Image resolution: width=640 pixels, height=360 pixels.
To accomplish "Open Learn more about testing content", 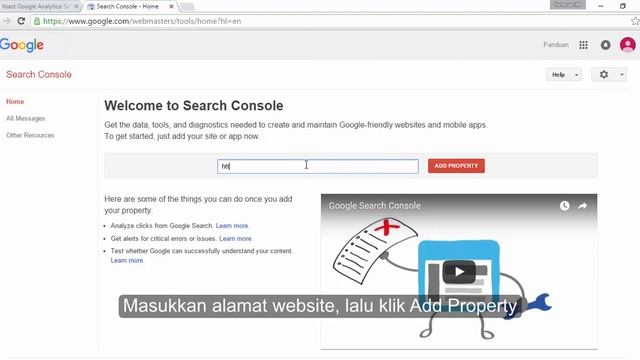I will (x=127, y=260).
